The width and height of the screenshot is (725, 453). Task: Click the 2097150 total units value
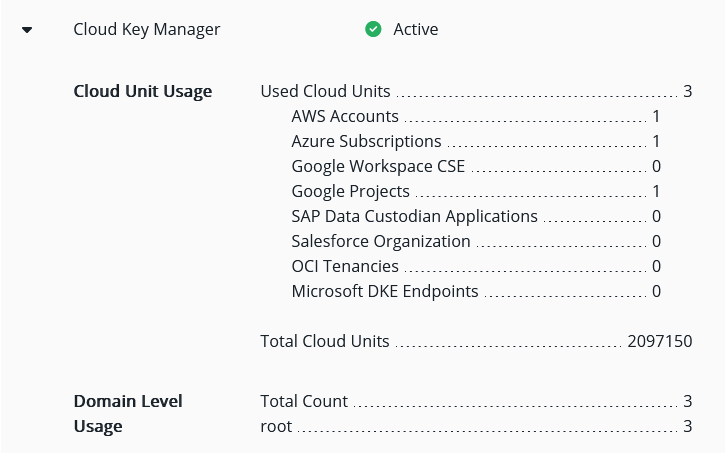[x=659, y=341]
